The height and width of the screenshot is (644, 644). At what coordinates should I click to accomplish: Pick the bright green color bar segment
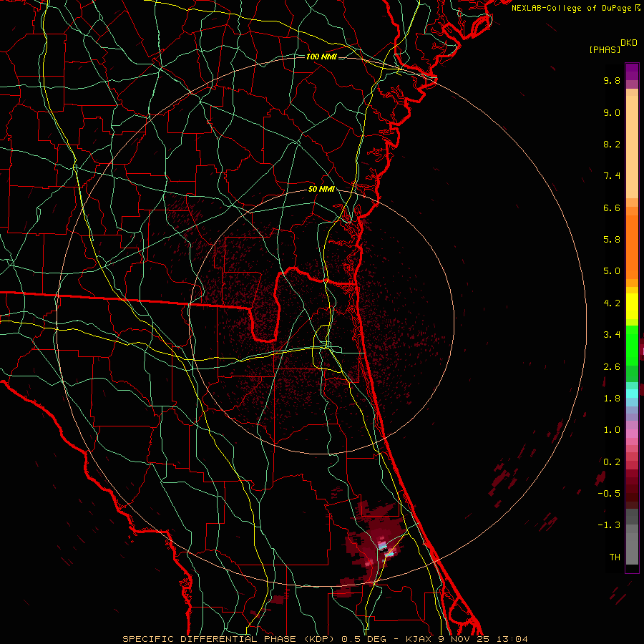[x=632, y=346]
